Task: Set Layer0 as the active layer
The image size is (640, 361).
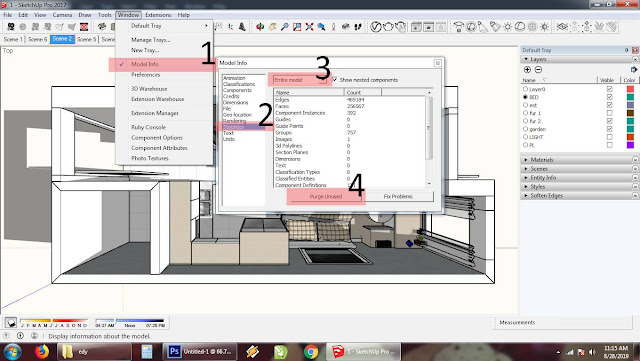Action: (525, 89)
